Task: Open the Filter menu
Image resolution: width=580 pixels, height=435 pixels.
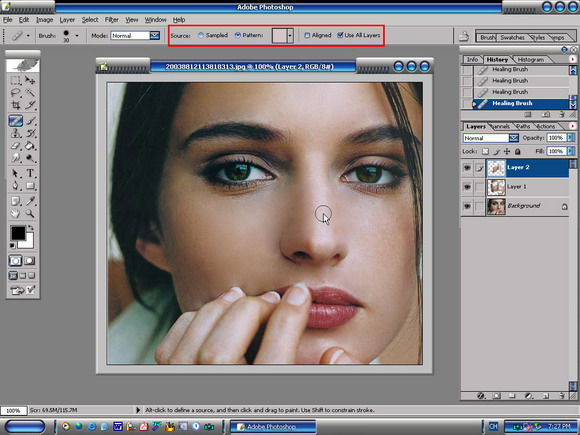Action: pos(111,20)
